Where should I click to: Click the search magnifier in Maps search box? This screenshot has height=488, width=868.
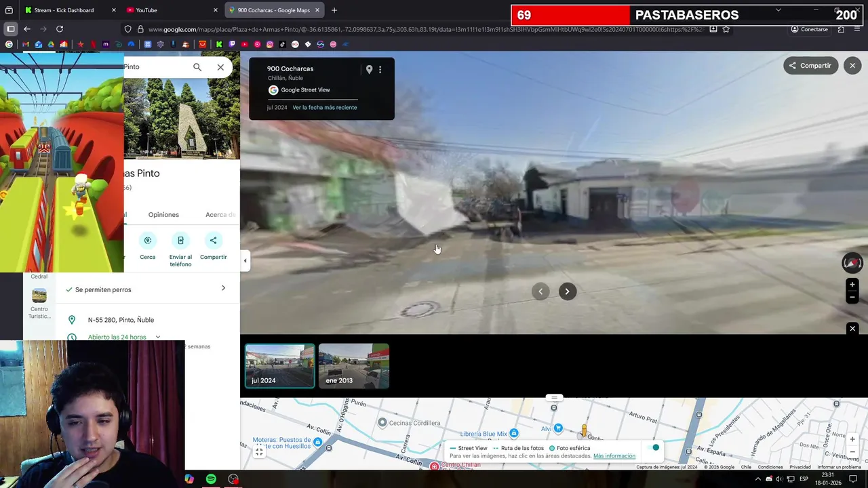197,67
